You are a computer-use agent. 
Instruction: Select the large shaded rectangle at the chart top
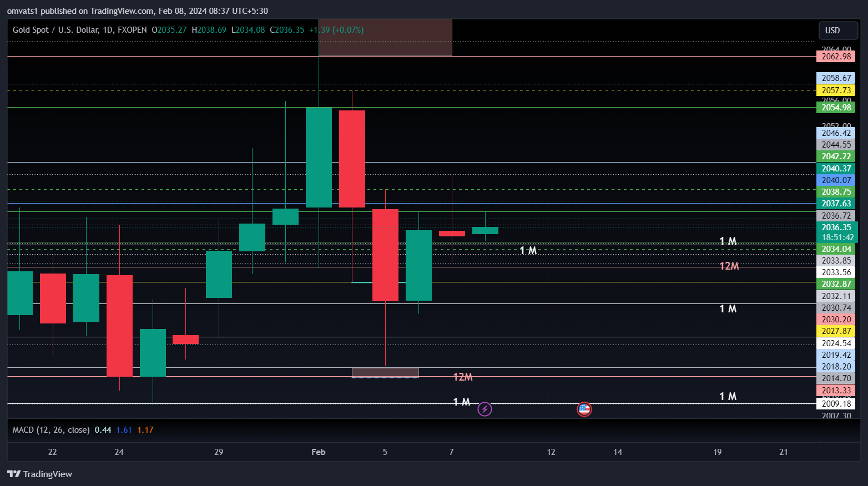pyautogui.click(x=385, y=38)
